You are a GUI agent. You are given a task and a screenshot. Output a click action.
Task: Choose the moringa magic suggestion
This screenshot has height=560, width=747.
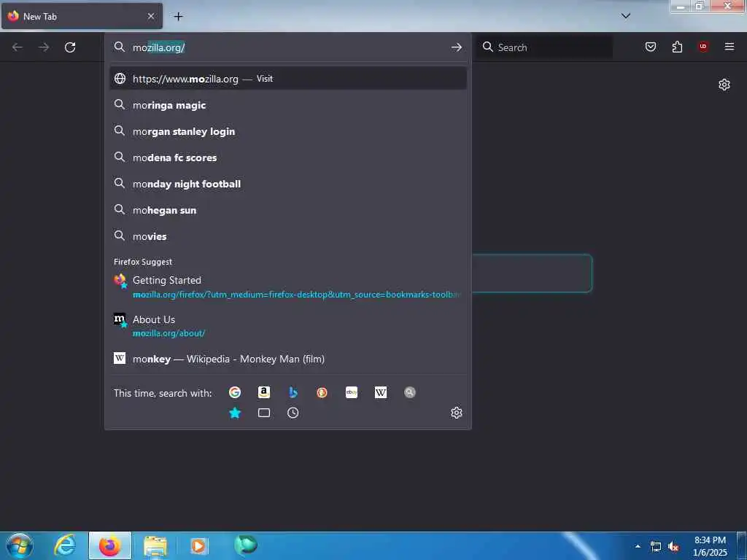tap(287, 105)
